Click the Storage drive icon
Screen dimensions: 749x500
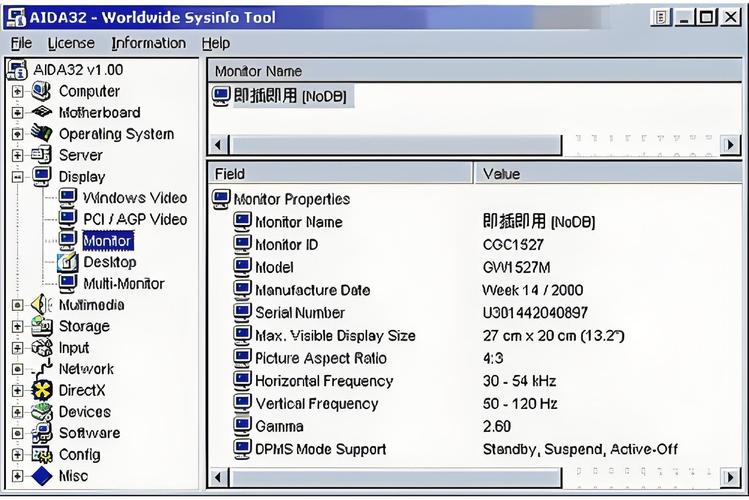coord(42,326)
